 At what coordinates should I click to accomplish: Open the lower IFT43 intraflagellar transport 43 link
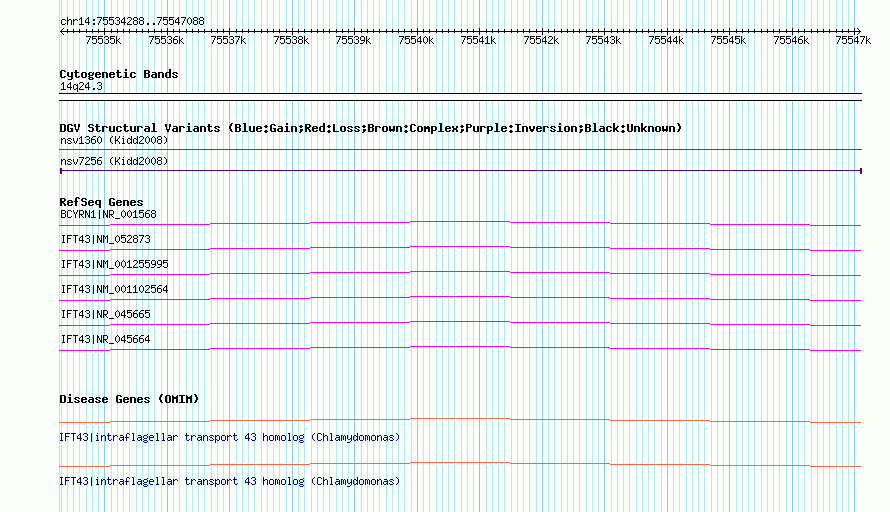click(229, 481)
